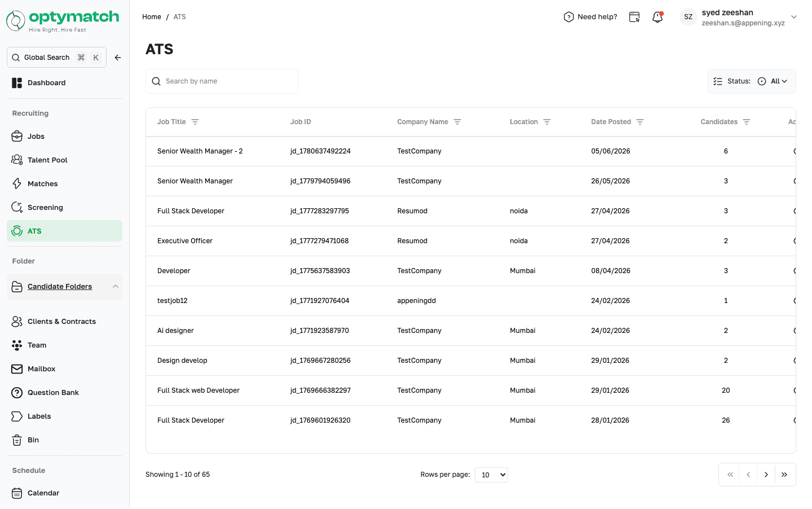Open the Rows per page dropdown

point(491,475)
